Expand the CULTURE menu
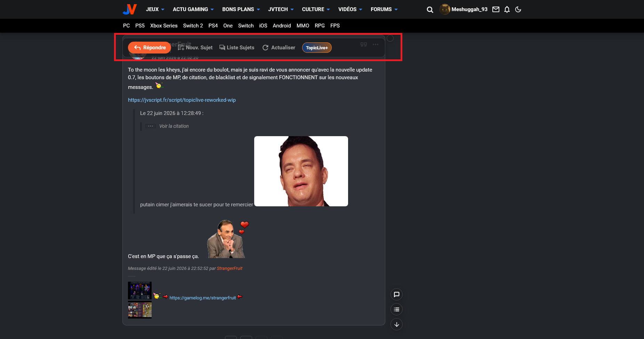 click(316, 9)
